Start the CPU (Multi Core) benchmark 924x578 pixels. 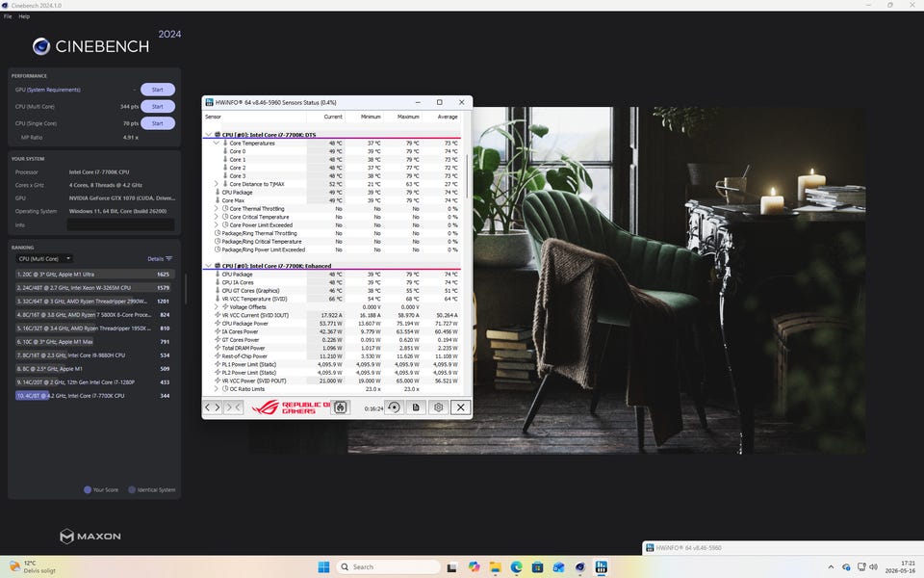157,107
